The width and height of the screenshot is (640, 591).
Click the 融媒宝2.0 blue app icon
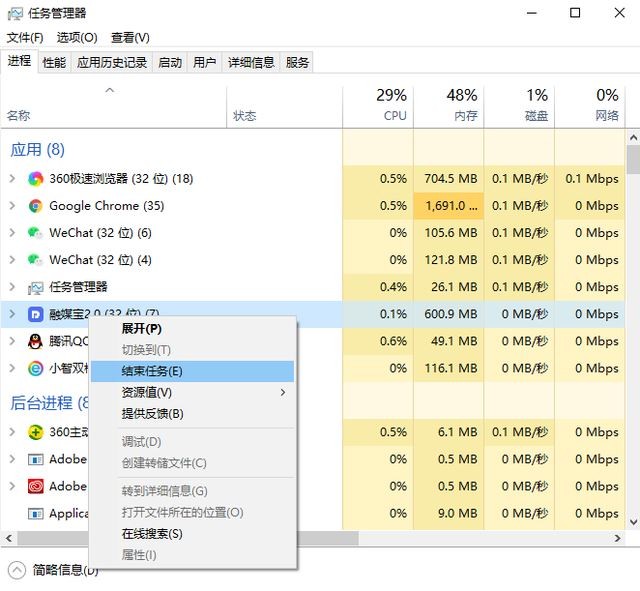pos(36,314)
